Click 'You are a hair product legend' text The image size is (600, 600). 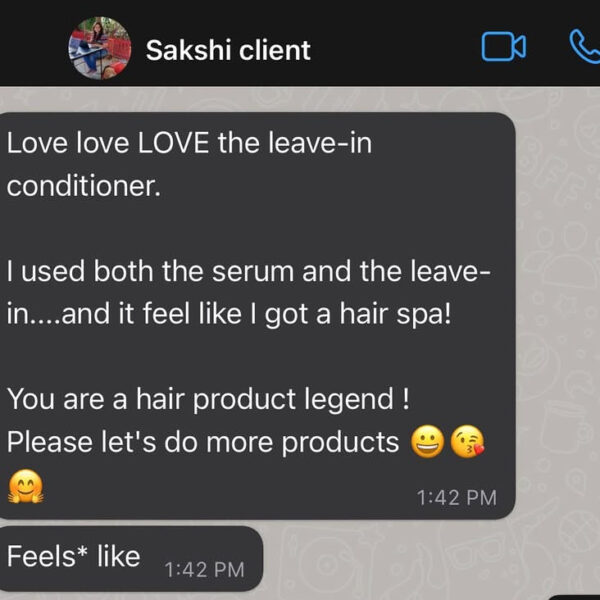[x=201, y=399]
